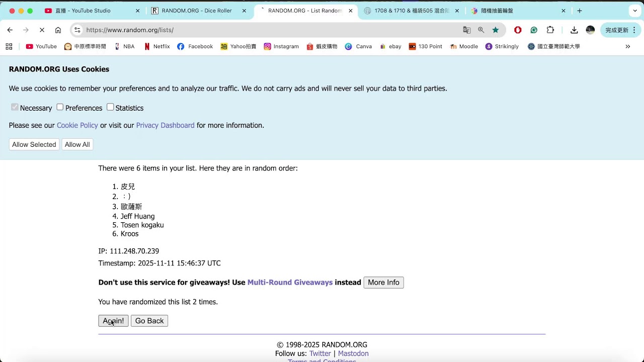Open the green Grammarly extension icon
Image resolution: width=644 pixels, height=362 pixels.
pyautogui.click(x=534, y=30)
